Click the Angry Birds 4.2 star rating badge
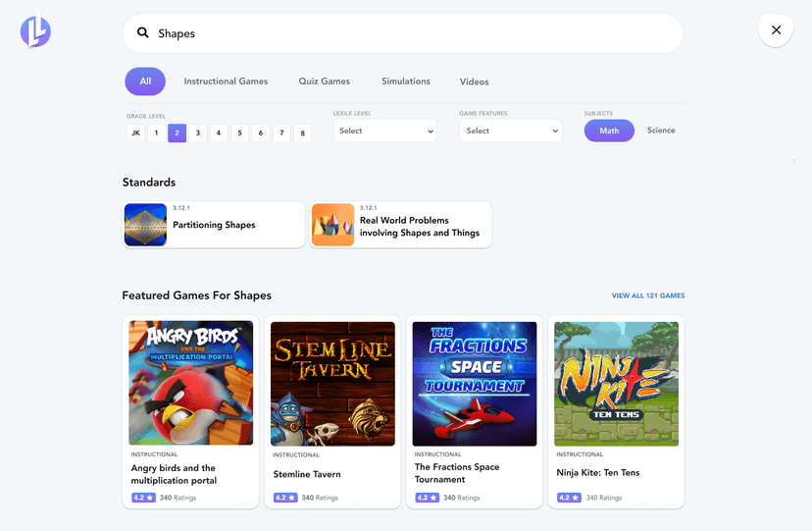Viewport: 812px width, 531px height. pos(142,498)
